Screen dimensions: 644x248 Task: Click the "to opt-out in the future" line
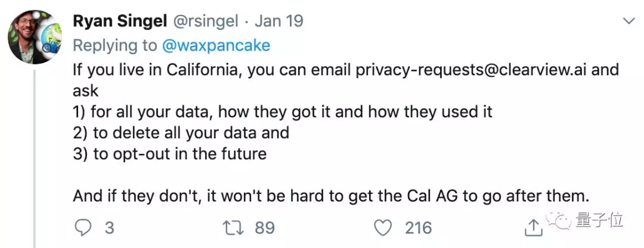pos(169,153)
